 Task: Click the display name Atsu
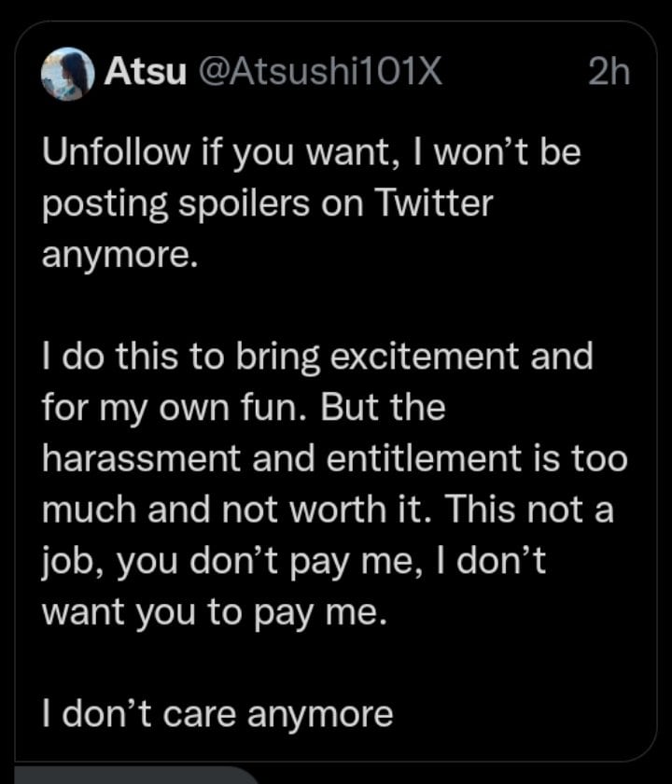click(145, 71)
